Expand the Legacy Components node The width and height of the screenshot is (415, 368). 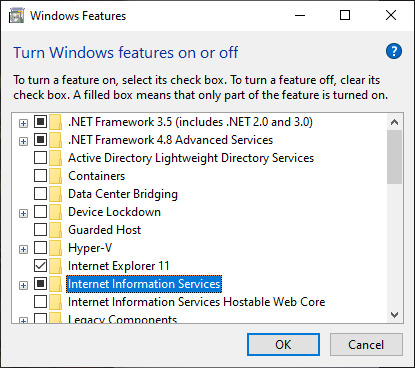tap(23, 320)
